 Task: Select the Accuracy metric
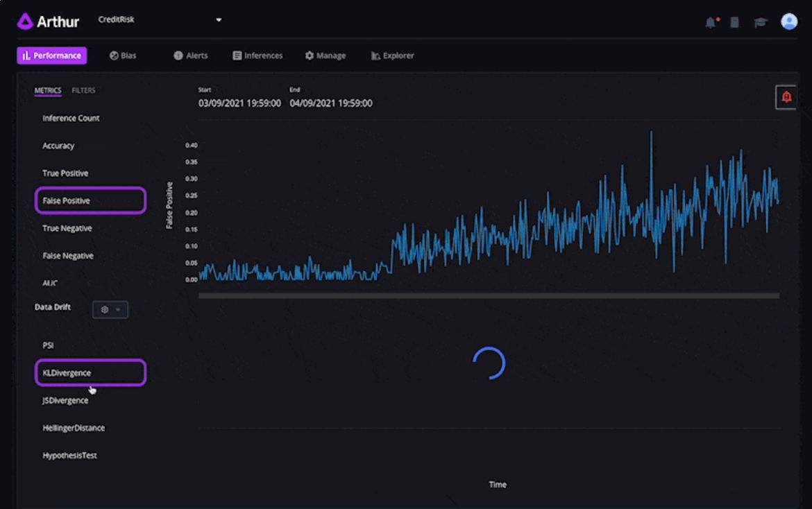58,146
